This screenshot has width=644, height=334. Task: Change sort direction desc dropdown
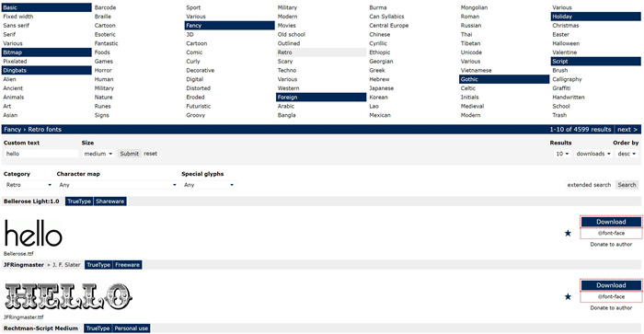(x=627, y=154)
